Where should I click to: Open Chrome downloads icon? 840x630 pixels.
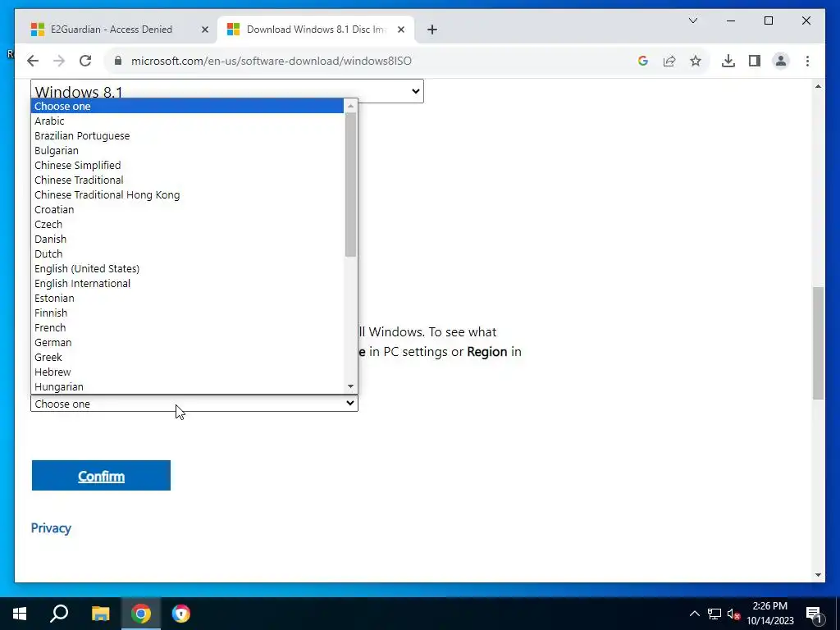(x=728, y=61)
